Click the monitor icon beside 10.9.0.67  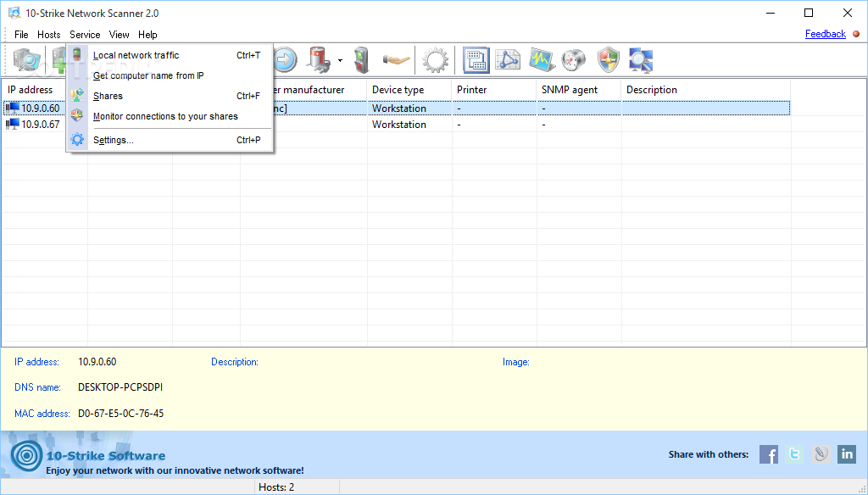[12, 125]
